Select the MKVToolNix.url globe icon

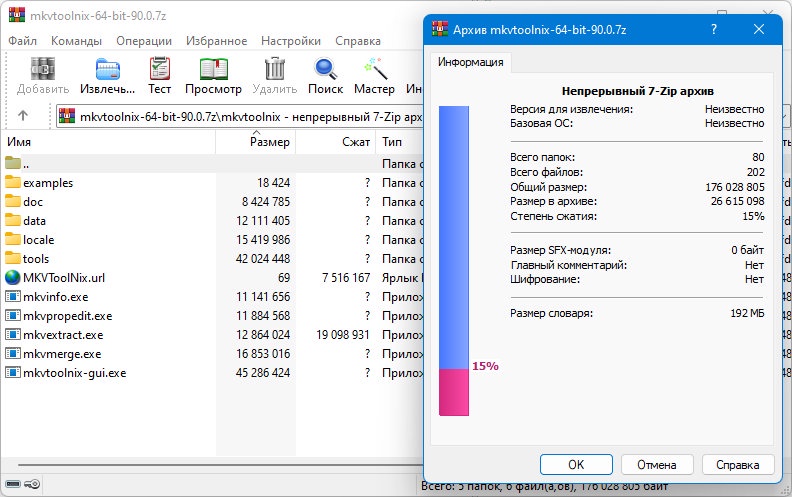coord(13,277)
